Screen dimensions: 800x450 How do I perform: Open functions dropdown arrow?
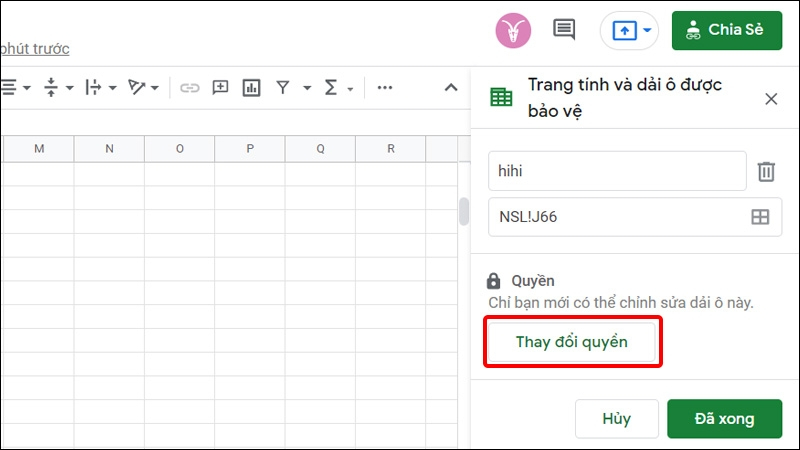pos(350,89)
